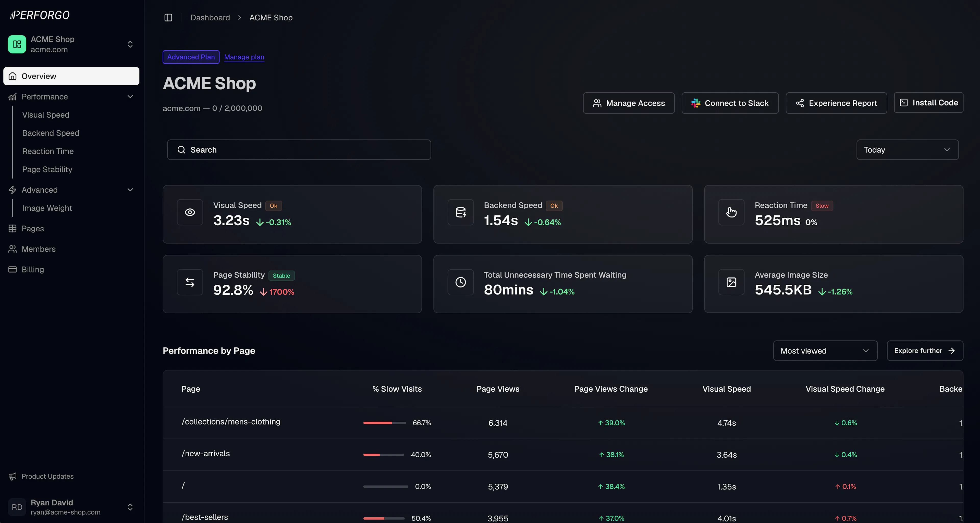Open the Today date range dropdown

click(907, 150)
